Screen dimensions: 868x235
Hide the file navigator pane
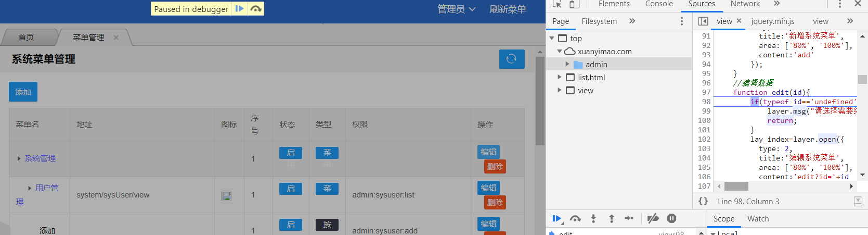703,21
